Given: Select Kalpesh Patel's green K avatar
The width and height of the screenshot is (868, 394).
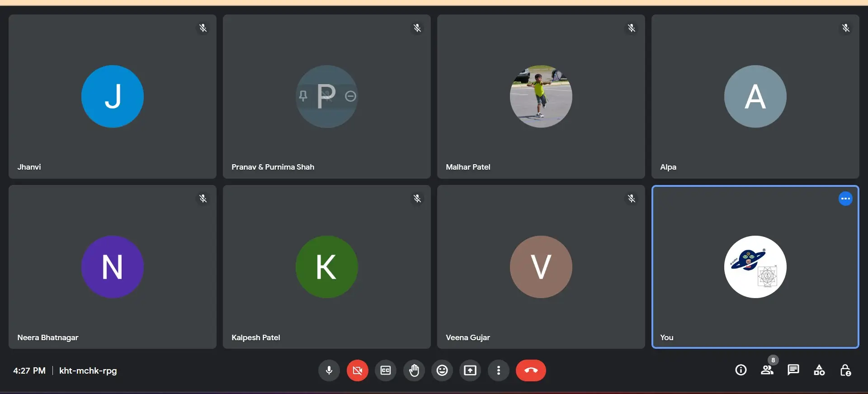Looking at the screenshot, I should pos(327,267).
